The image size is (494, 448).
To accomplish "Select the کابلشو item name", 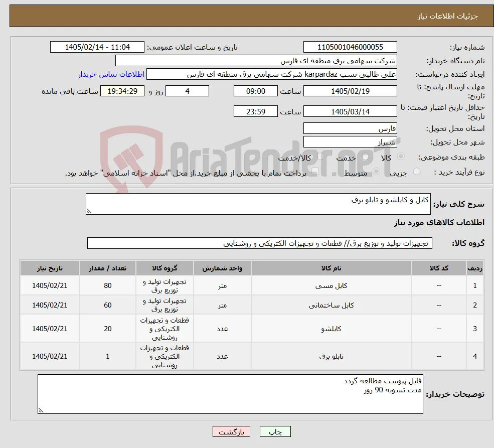I will pyautogui.click(x=331, y=329).
